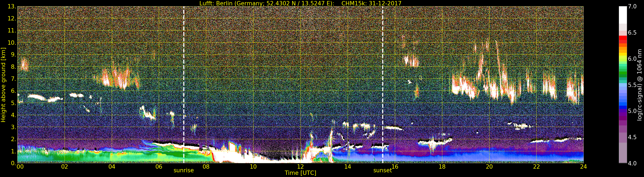644x177 pixels.
Task: Click the time axis tick '04'
Action: point(112,167)
